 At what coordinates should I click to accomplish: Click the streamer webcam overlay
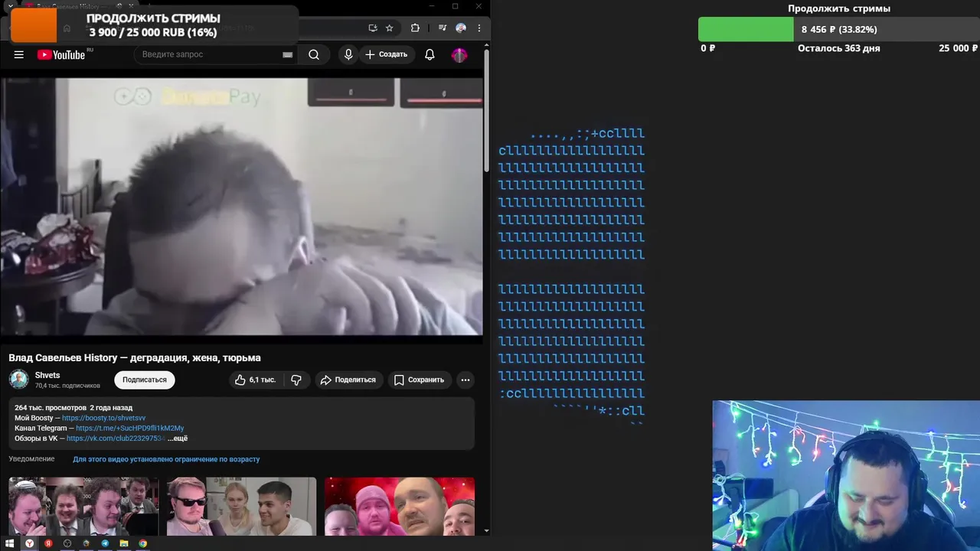[846, 475]
